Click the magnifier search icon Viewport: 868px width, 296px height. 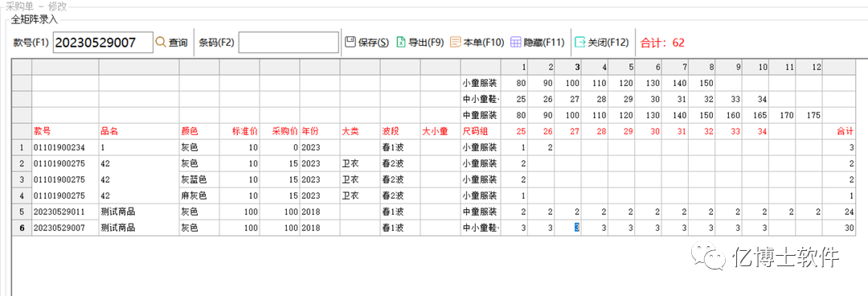[161, 42]
